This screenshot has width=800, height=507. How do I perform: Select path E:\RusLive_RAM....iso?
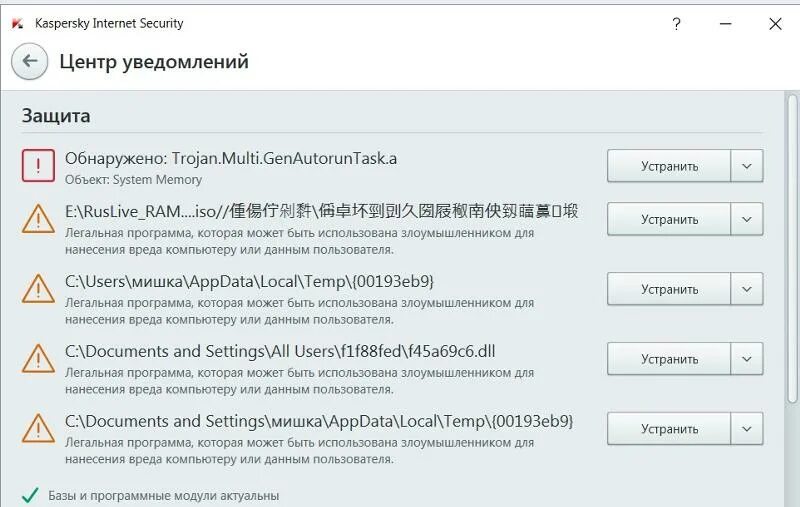pyautogui.click(x=321, y=211)
